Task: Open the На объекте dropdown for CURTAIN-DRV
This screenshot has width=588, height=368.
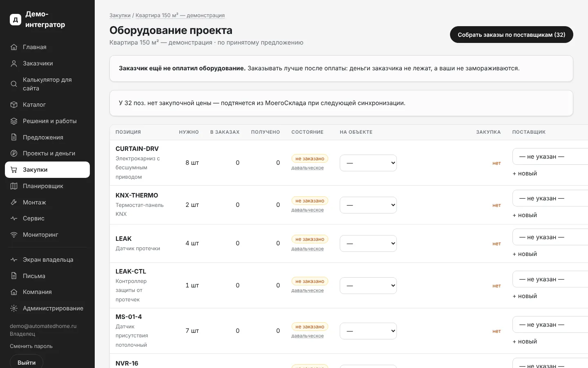Action: pos(368,163)
